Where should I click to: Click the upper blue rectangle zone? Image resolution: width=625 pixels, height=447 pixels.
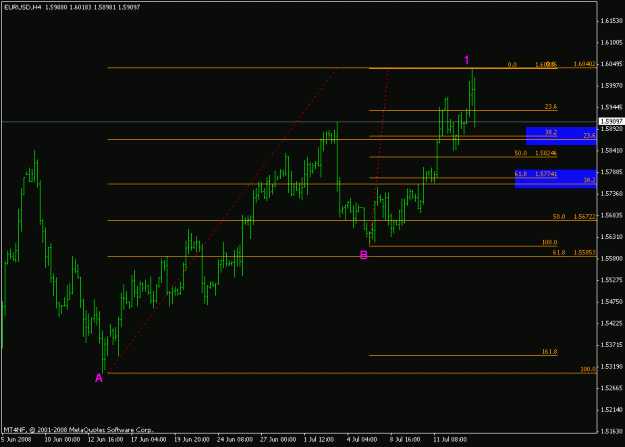[561, 136]
